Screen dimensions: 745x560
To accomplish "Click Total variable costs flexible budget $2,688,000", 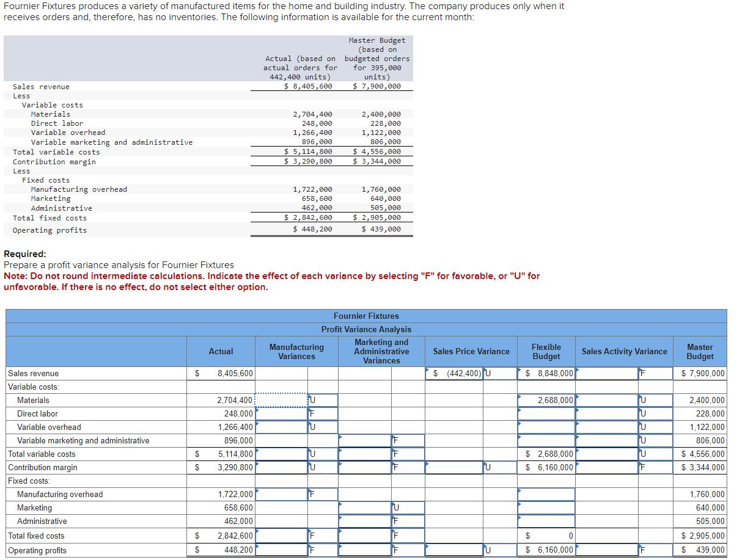I will coord(546,454).
